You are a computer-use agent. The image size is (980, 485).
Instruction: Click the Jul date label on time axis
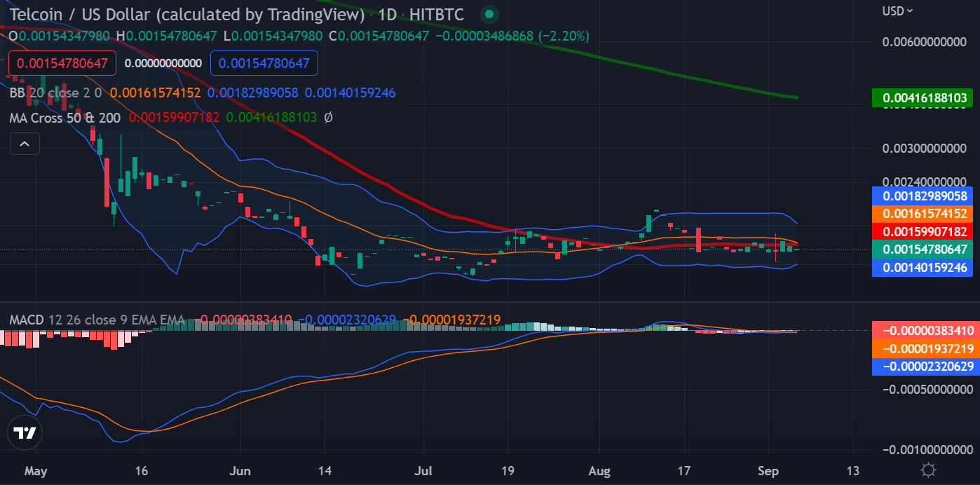425,470
